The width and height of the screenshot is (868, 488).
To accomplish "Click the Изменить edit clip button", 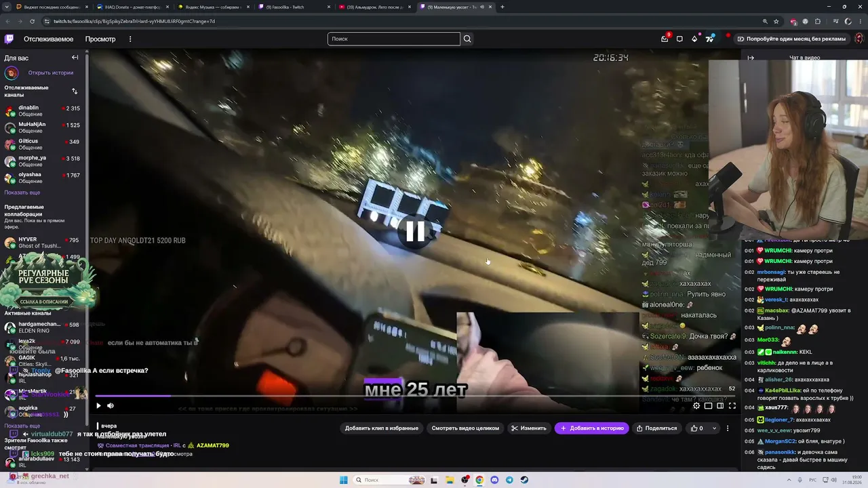I will tap(529, 428).
